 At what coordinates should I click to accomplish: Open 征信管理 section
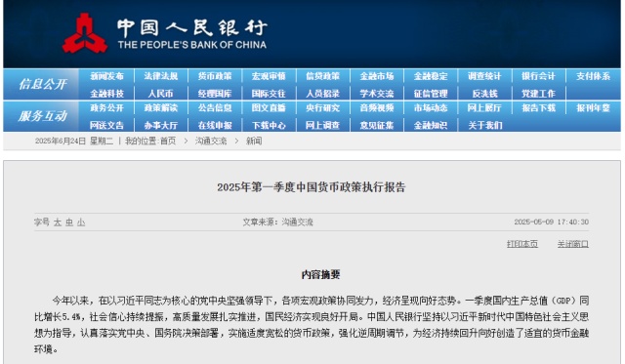click(x=431, y=94)
